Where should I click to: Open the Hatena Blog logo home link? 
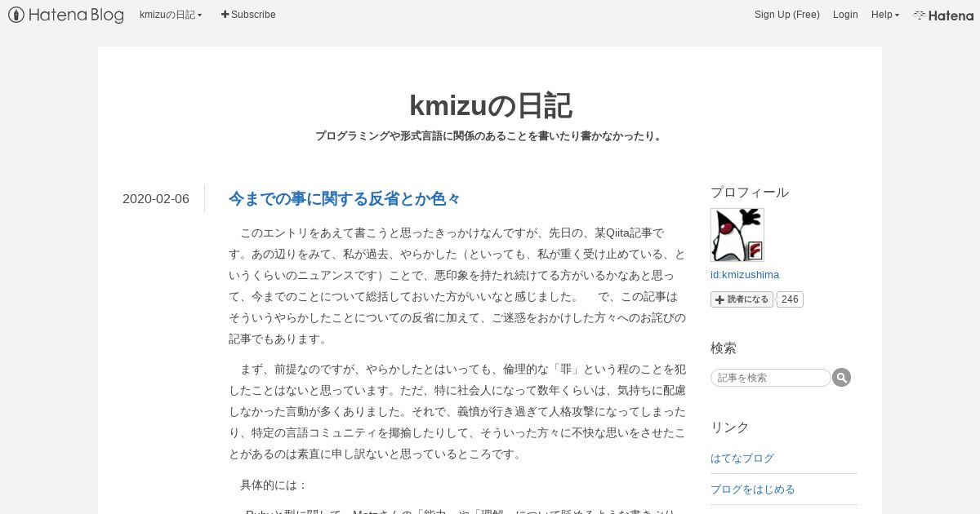pyautogui.click(x=66, y=15)
